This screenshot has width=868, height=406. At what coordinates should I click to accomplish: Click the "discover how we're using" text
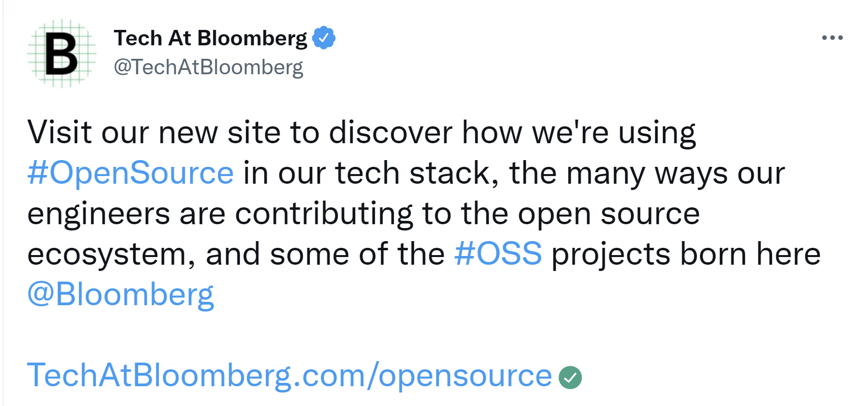511,132
